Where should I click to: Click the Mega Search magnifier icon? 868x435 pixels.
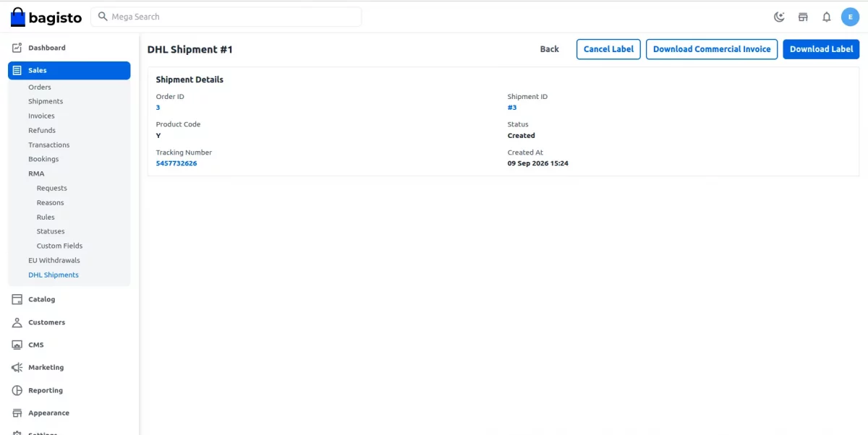[103, 17]
